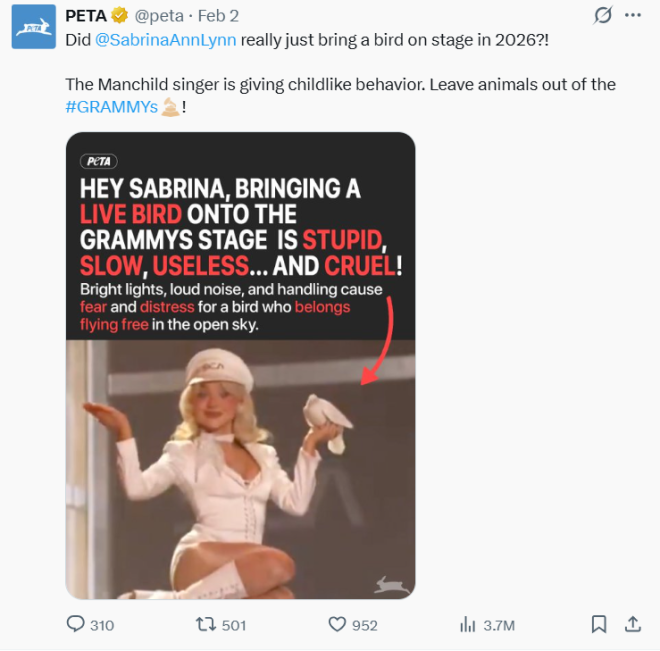Click the share upload-arrow icon
This screenshot has width=660, height=651.
click(632, 624)
